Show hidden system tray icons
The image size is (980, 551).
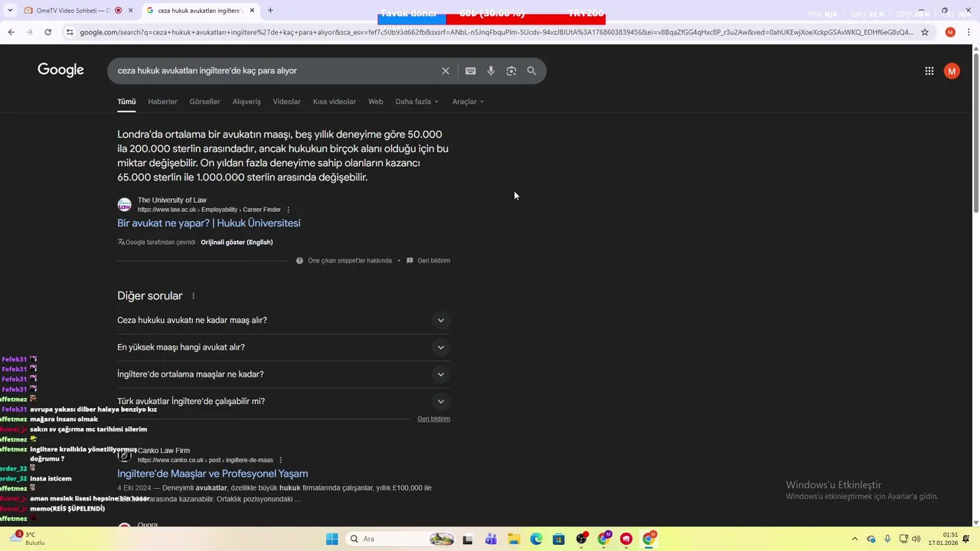coord(854,539)
